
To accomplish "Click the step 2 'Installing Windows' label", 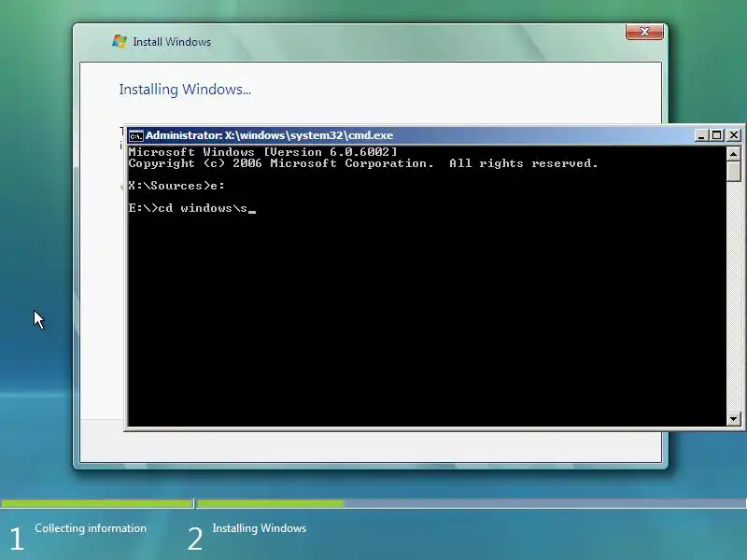I will pos(260,528).
